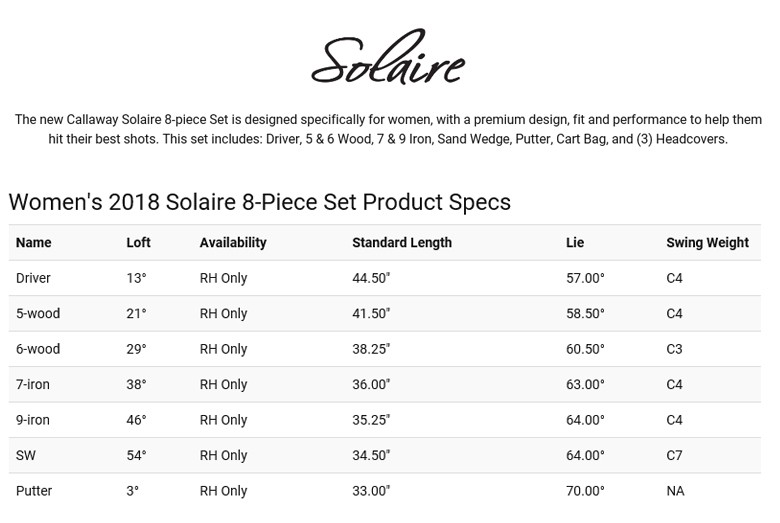This screenshot has width=780, height=523.
Task: Select the 5-wood row name cell
Action: coord(38,314)
